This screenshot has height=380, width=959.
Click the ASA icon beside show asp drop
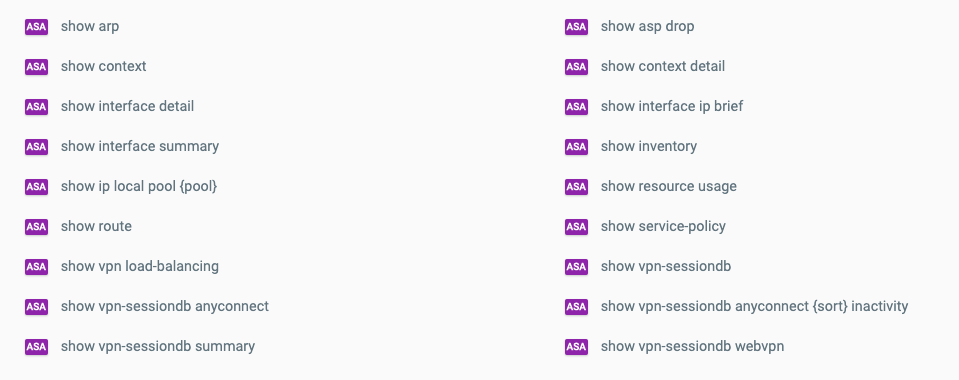[576, 27]
